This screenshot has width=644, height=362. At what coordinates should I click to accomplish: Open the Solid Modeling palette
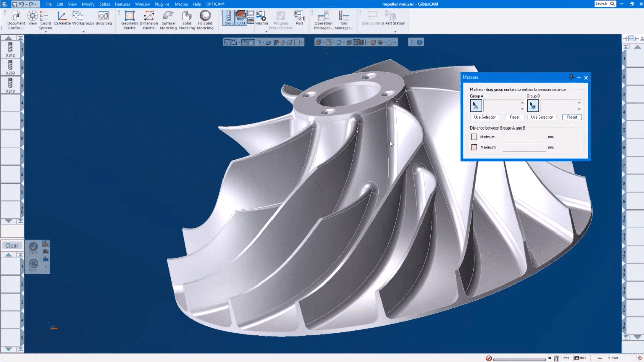[187, 20]
